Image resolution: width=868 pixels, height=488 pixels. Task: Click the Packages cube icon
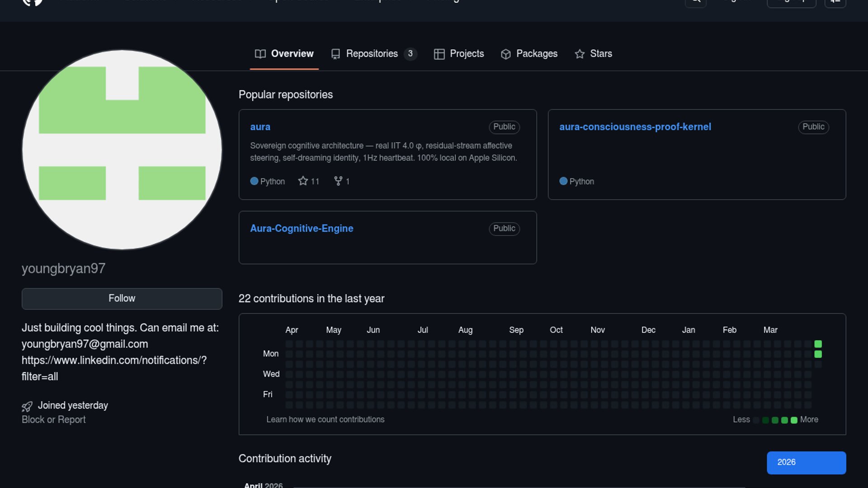click(x=506, y=54)
